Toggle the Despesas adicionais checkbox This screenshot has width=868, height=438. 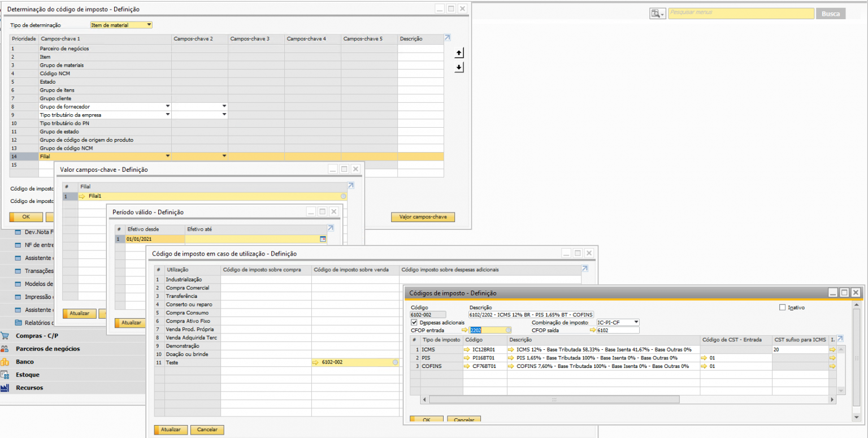tap(414, 322)
